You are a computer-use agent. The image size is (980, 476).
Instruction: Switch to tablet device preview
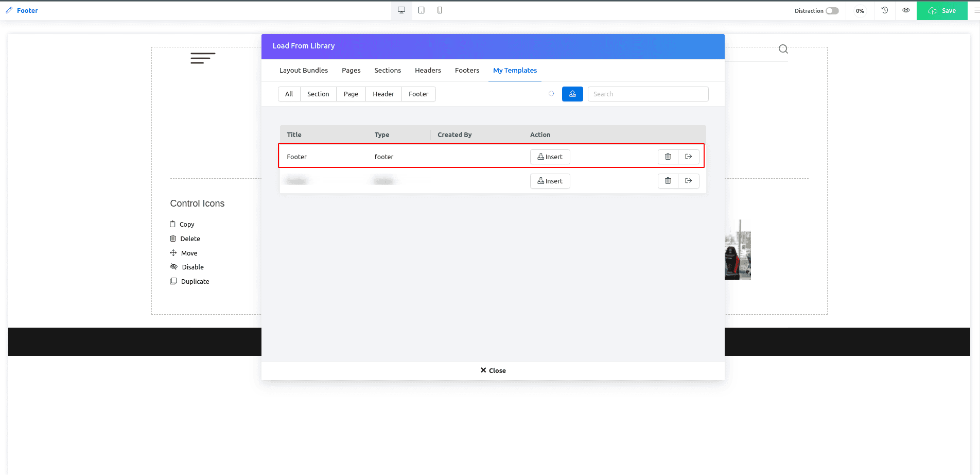(x=421, y=10)
